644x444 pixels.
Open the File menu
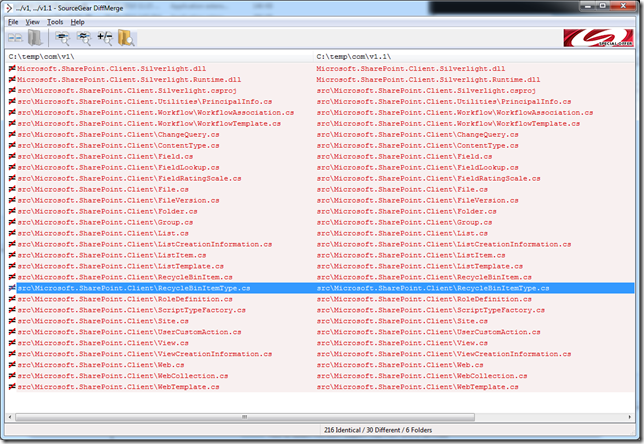13,21
